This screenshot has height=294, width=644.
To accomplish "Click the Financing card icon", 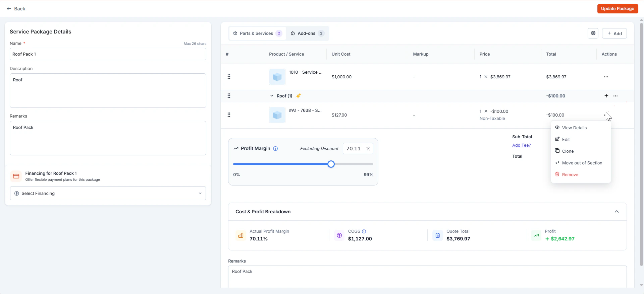I will point(16,176).
